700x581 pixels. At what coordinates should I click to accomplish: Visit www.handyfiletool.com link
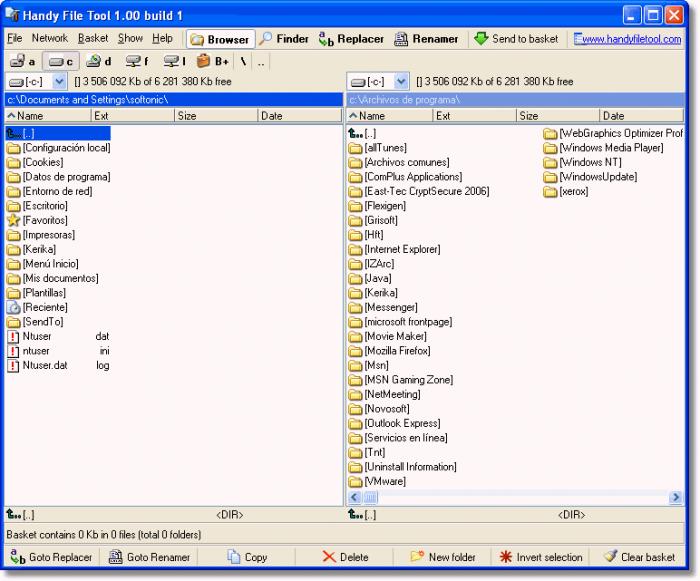coord(628,39)
